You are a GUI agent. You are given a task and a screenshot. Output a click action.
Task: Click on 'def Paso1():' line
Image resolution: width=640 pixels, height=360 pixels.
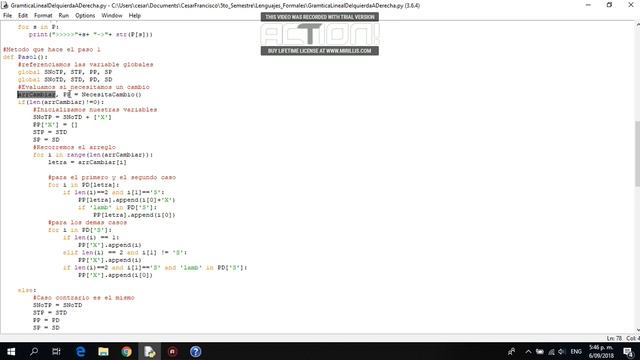click(25, 57)
